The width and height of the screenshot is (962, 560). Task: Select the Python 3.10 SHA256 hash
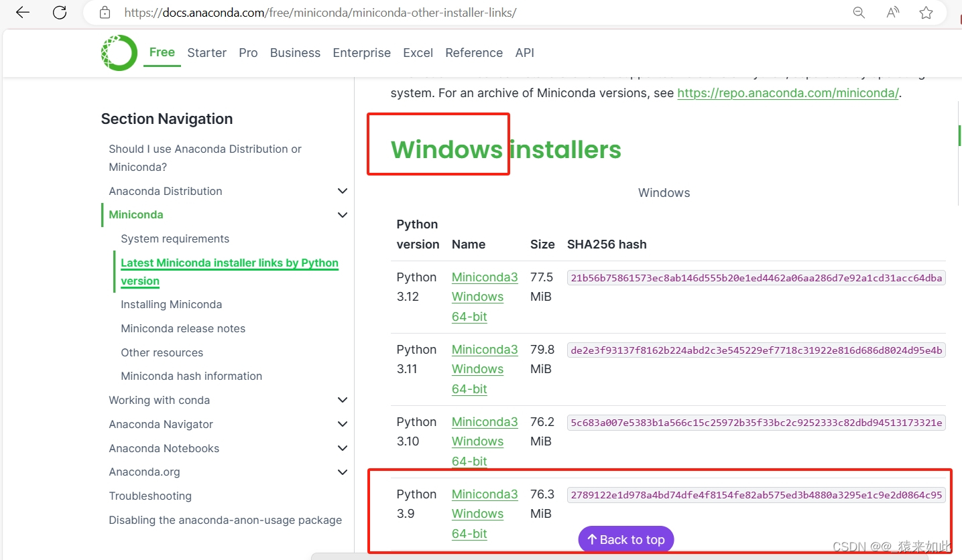756,423
